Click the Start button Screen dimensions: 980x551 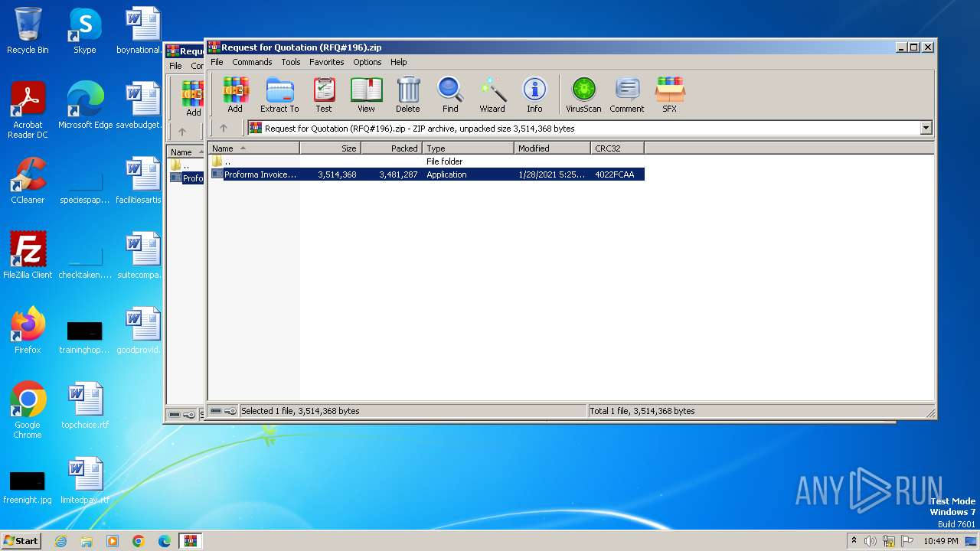click(21, 540)
